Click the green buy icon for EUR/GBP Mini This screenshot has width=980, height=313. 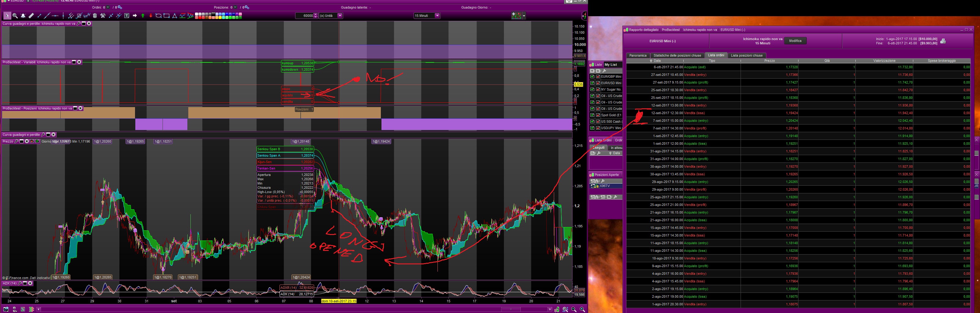click(592, 76)
